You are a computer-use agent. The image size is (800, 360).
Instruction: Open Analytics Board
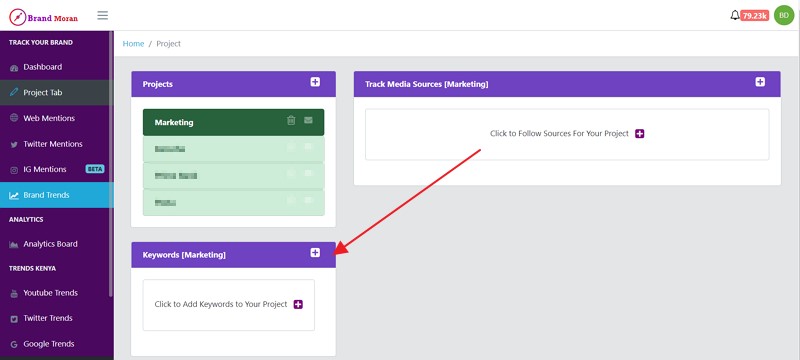[x=57, y=244]
